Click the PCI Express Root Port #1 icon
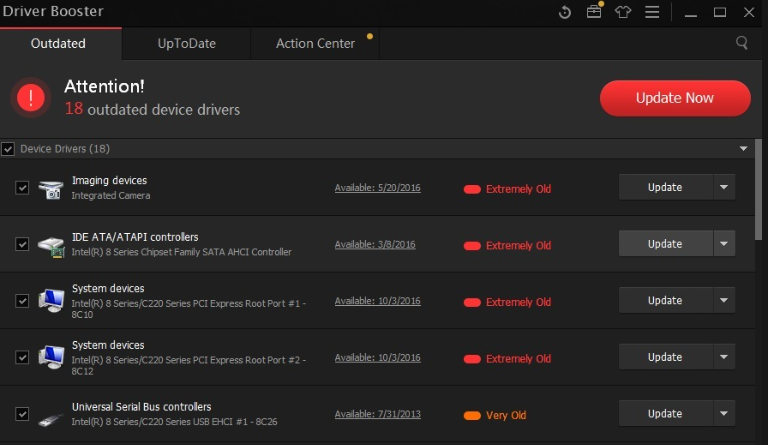Screen dimensions: 768x445 tap(51, 301)
